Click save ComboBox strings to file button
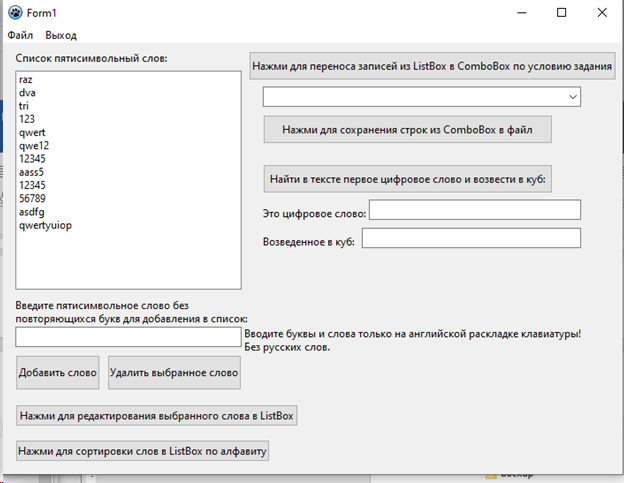This screenshot has height=483, width=624. click(408, 130)
